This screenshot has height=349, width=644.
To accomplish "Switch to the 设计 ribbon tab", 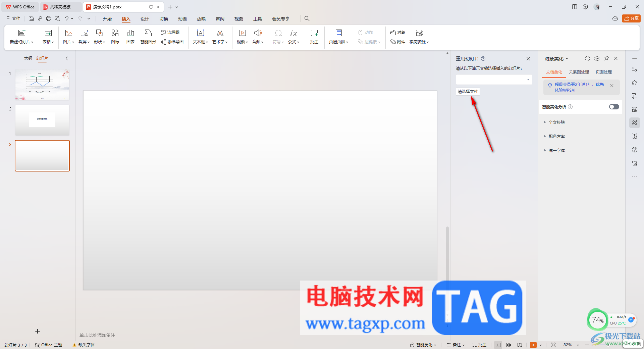I will click(x=145, y=19).
